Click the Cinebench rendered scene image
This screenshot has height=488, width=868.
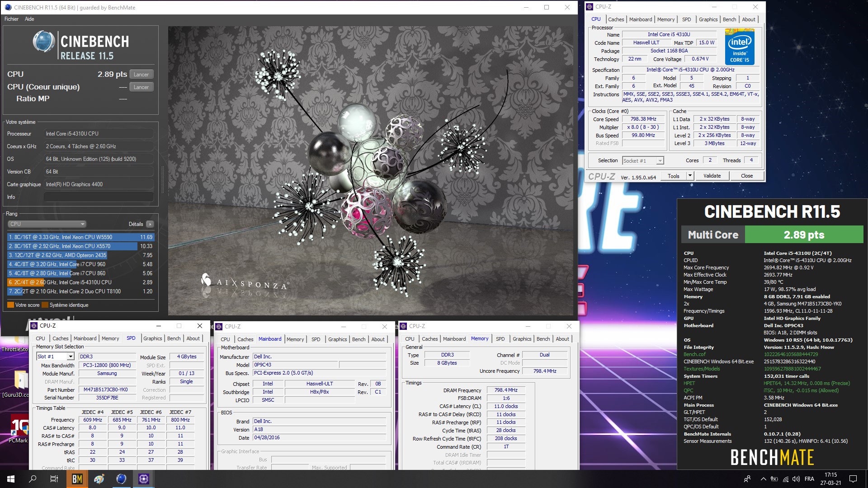371,170
